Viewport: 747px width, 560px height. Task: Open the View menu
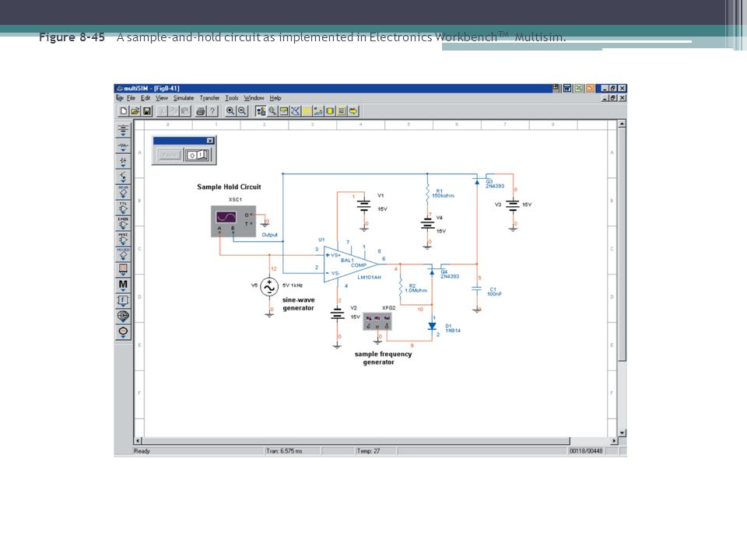click(162, 98)
